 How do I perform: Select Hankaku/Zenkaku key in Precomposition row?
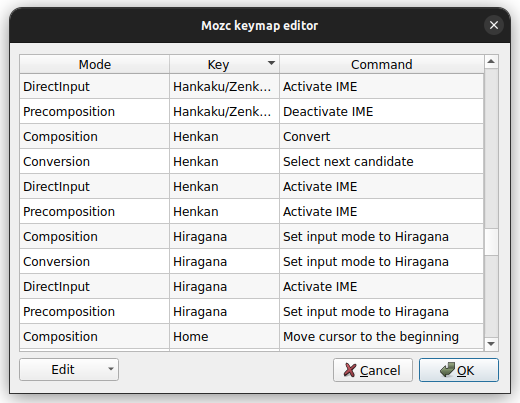pos(224,111)
